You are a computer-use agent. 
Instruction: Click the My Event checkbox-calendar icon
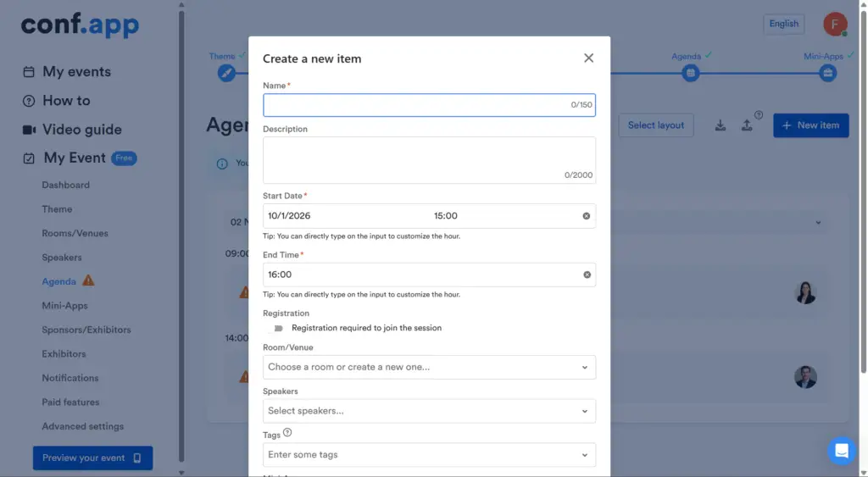29,158
